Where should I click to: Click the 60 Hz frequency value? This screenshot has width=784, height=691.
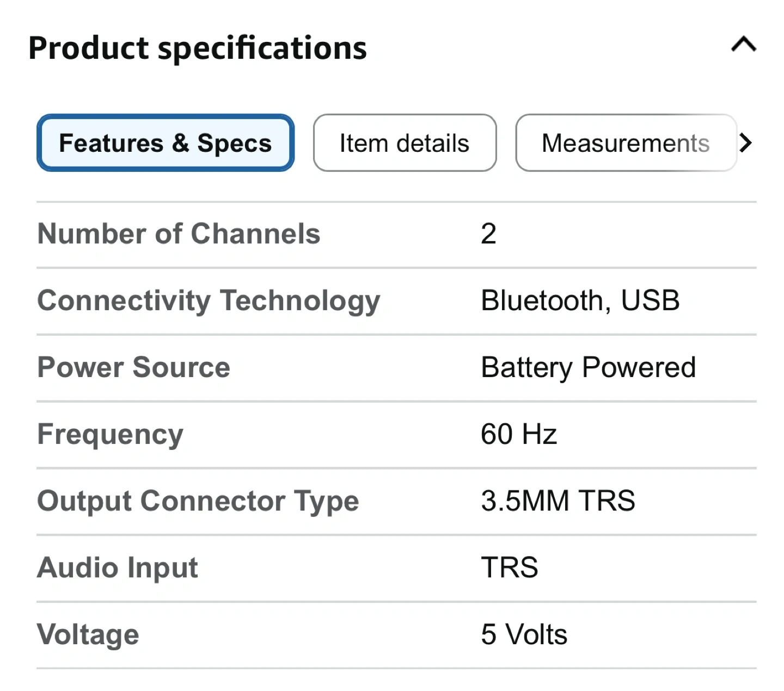point(519,434)
